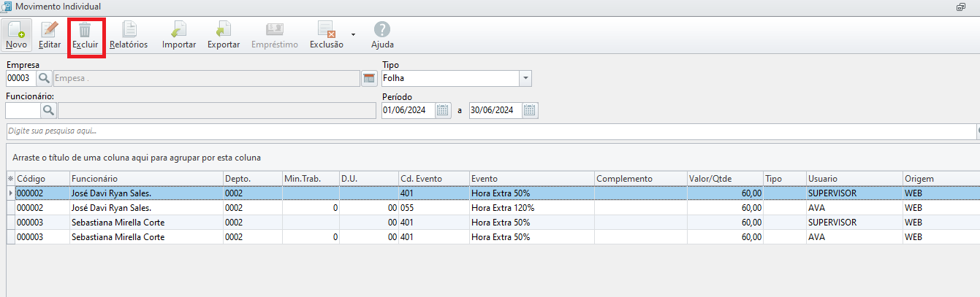The image size is (980, 297).
Task: Select the Hora Extra 120% row
Action: pyautogui.click(x=493, y=208)
